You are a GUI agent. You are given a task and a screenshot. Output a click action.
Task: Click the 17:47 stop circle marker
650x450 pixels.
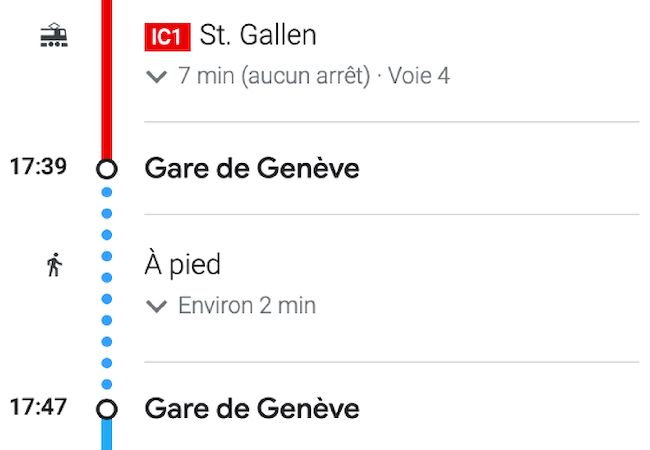[107, 409]
